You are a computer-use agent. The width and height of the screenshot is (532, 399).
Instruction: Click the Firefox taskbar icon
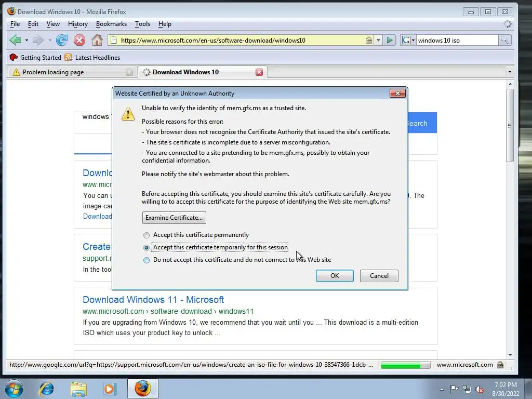pyautogui.click(x=143, y=389)
